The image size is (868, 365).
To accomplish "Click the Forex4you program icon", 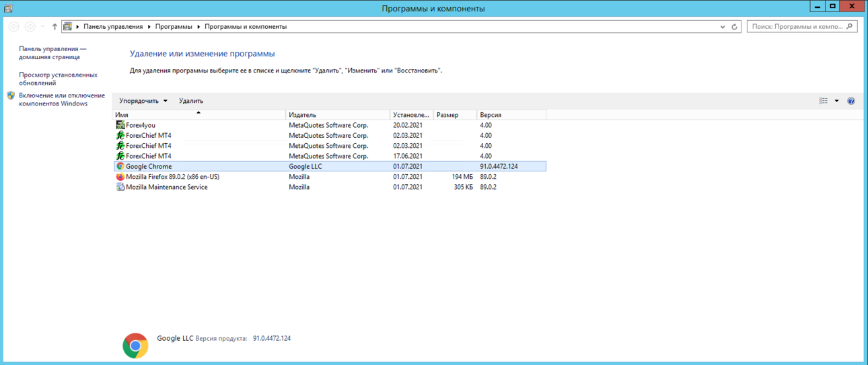I will (x=120, y=125).
